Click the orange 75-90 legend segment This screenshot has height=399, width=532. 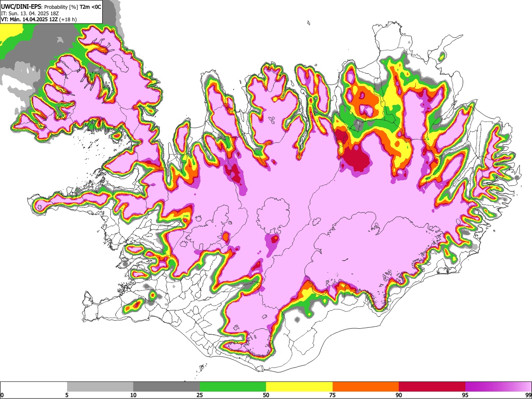click(366, 387)
